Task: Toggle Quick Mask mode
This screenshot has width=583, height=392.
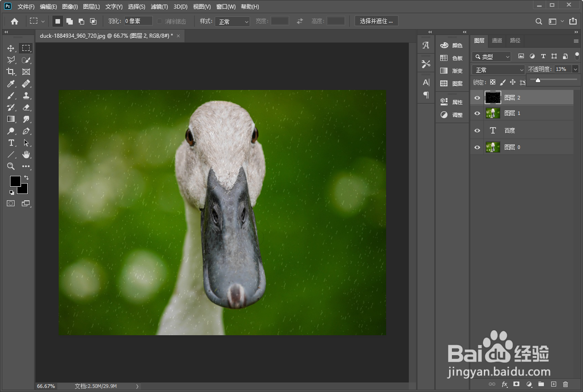Action: 10,203
